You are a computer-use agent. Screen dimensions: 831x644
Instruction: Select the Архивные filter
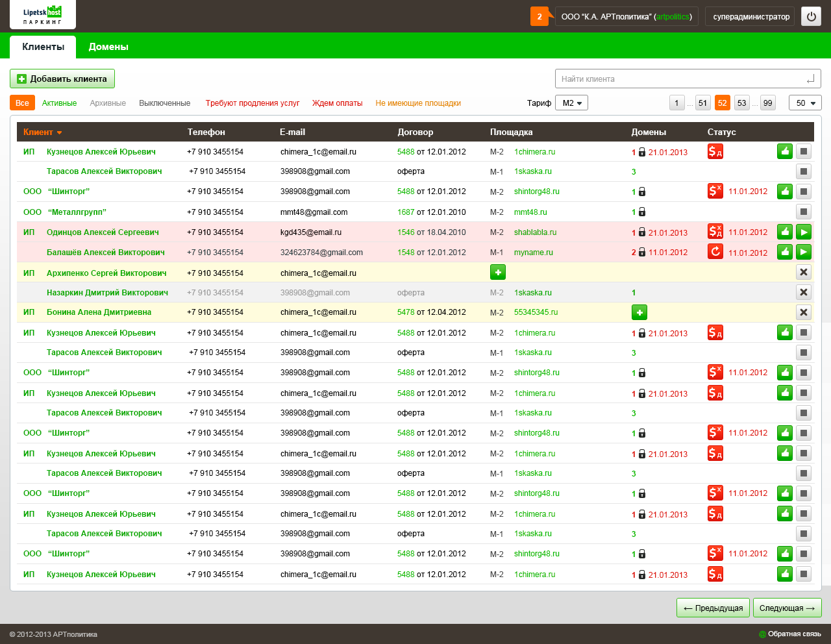108,103
